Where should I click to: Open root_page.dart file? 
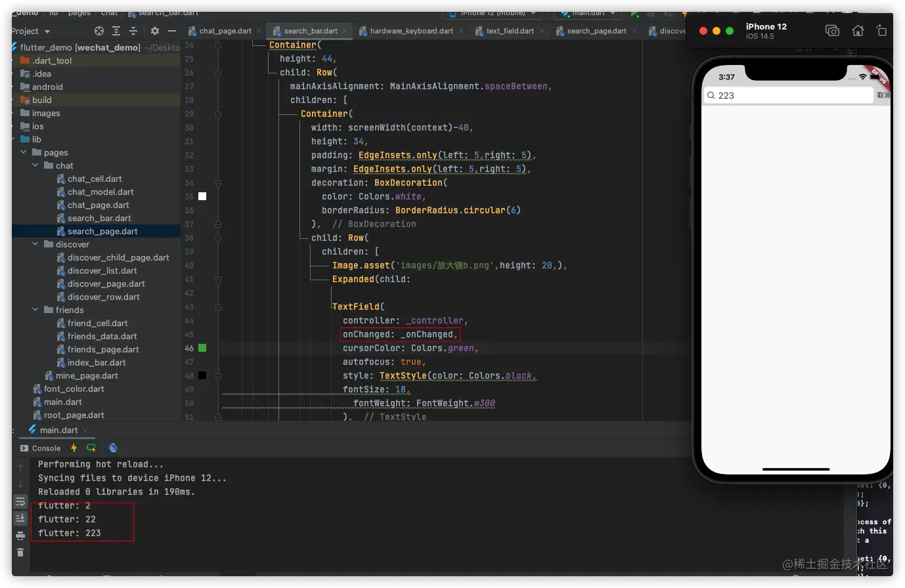click(x=74, y=415)
